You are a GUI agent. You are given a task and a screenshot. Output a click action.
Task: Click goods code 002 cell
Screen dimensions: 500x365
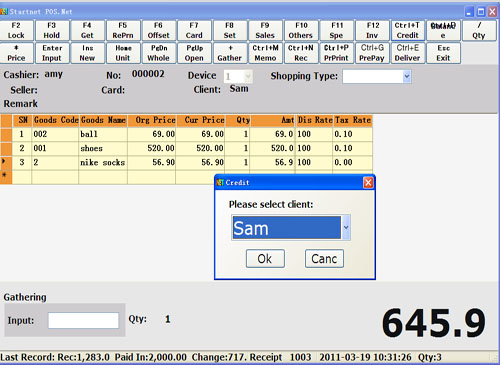coord(56,134)
